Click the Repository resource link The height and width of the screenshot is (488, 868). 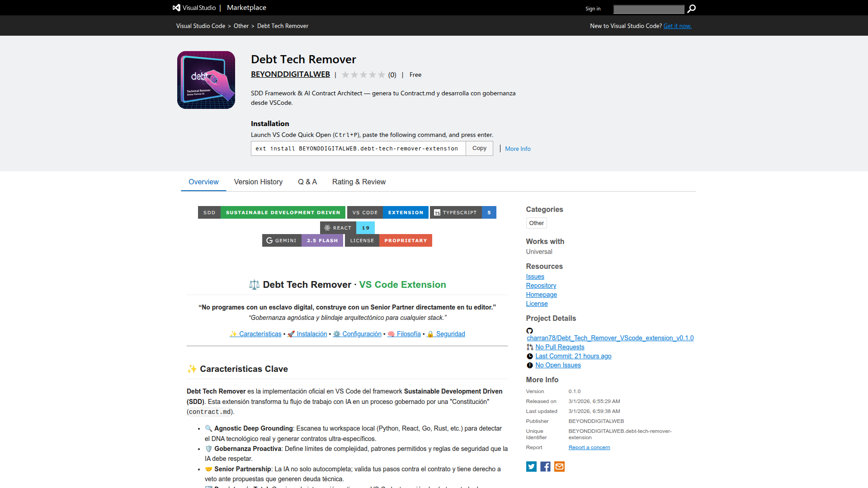(541, 286)
